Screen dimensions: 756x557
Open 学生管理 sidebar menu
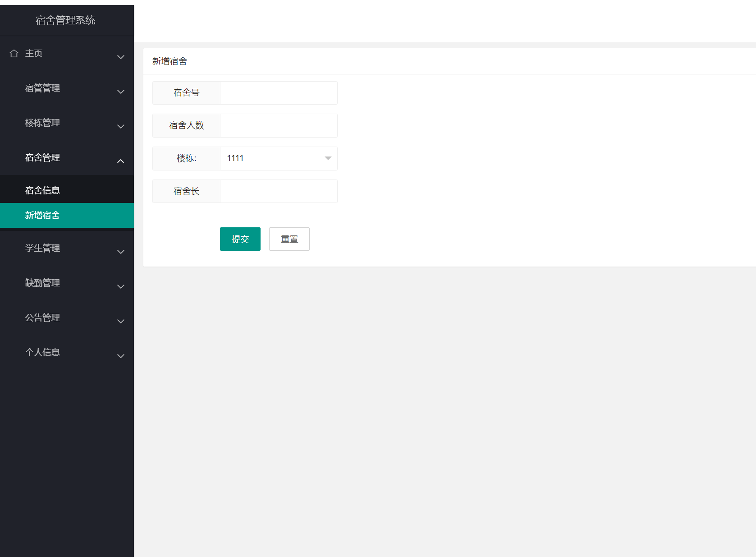pyautogui.click(x=67, y=249)
